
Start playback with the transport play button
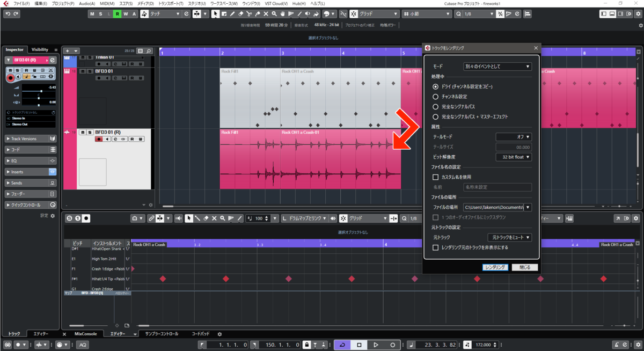click(376, 345)
